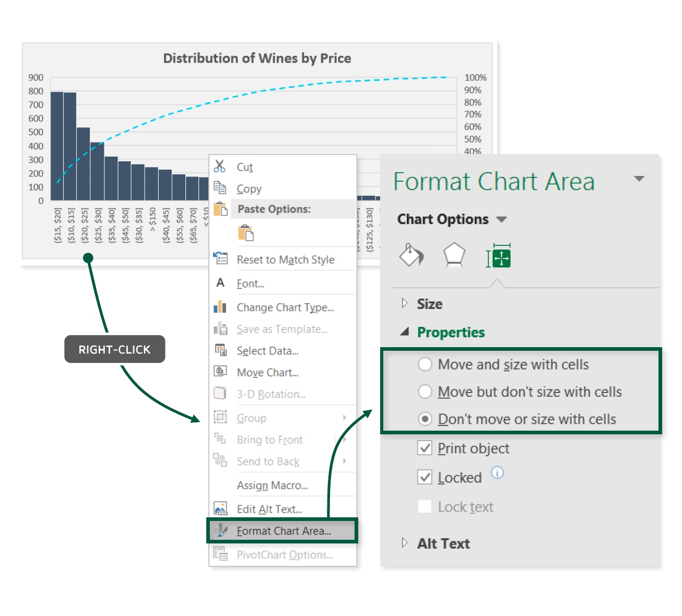The image size is (682, 616).
Task: Open the Group submenu arrow
Action: tap(345, 418)
